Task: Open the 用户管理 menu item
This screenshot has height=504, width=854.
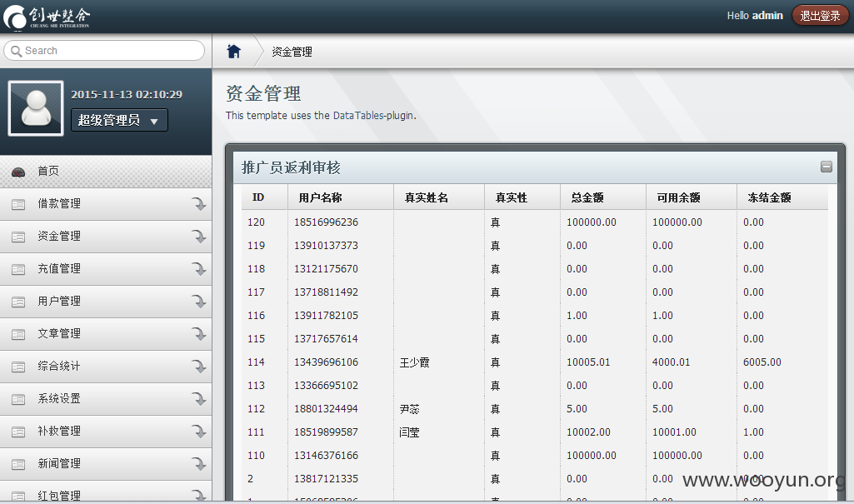Action: pos(106,302)
